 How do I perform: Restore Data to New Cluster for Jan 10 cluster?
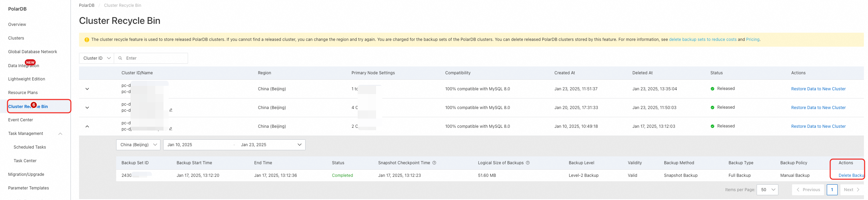pos(818,126)
